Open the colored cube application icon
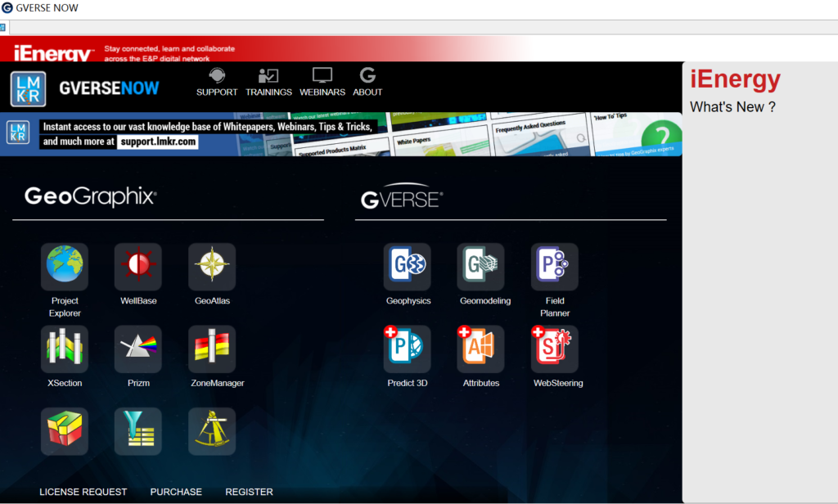The width and height of the screenshot is (838, 504). [65, 431]
